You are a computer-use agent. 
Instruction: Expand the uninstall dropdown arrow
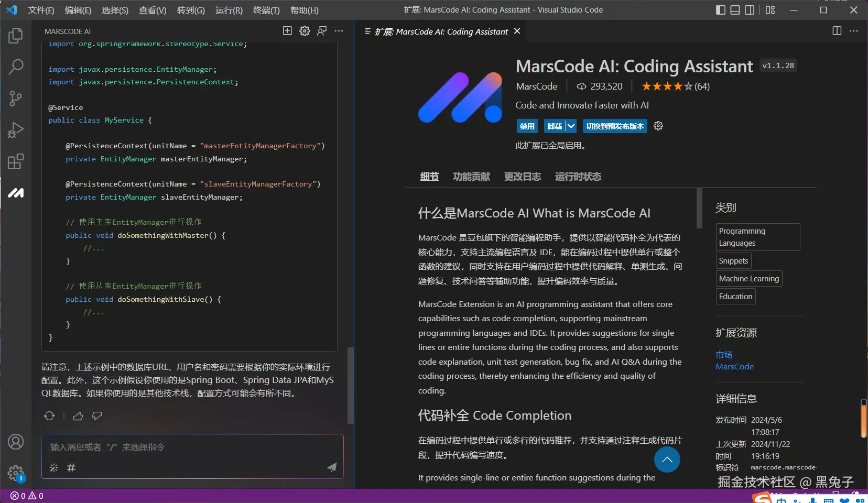coord(571,126)
